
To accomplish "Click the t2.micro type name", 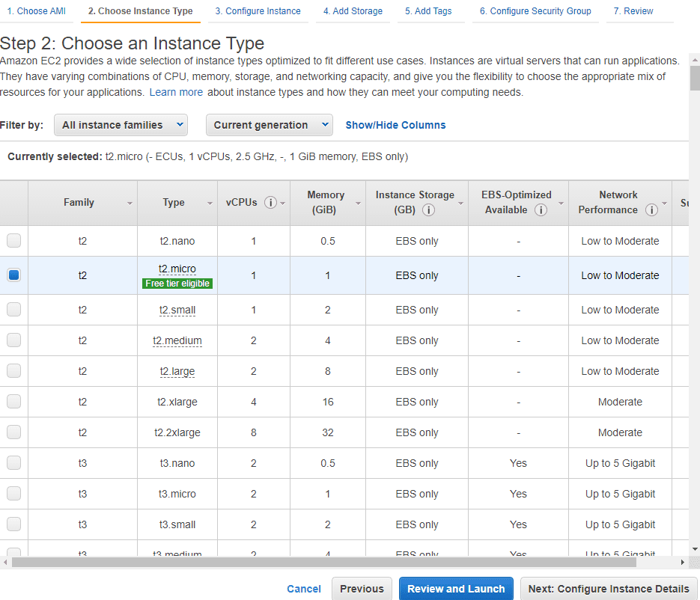I will (177, 269).
